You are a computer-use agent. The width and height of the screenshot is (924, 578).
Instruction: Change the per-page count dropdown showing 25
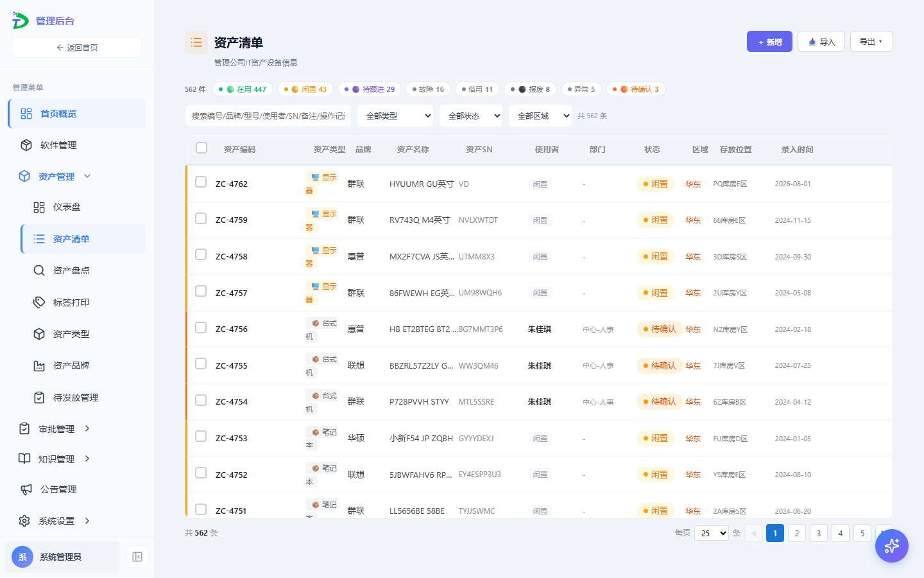[712, 533]
